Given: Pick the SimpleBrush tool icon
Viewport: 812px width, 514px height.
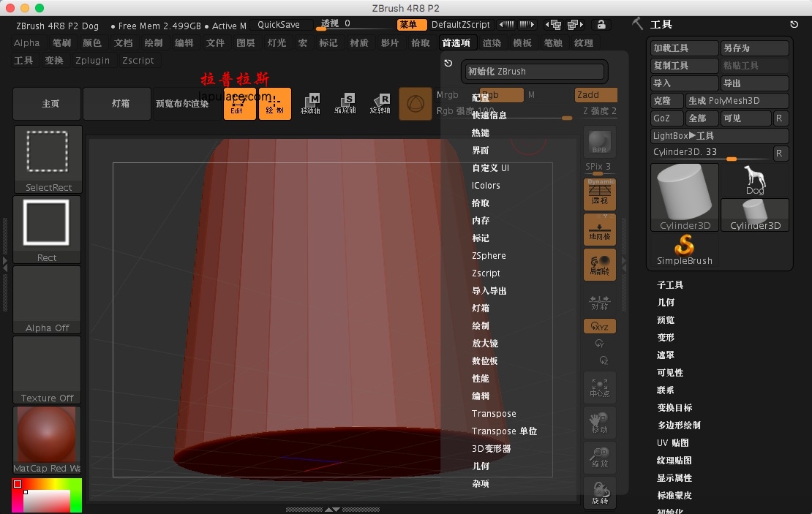Looking at the screenshot, I should click(685, 250).
